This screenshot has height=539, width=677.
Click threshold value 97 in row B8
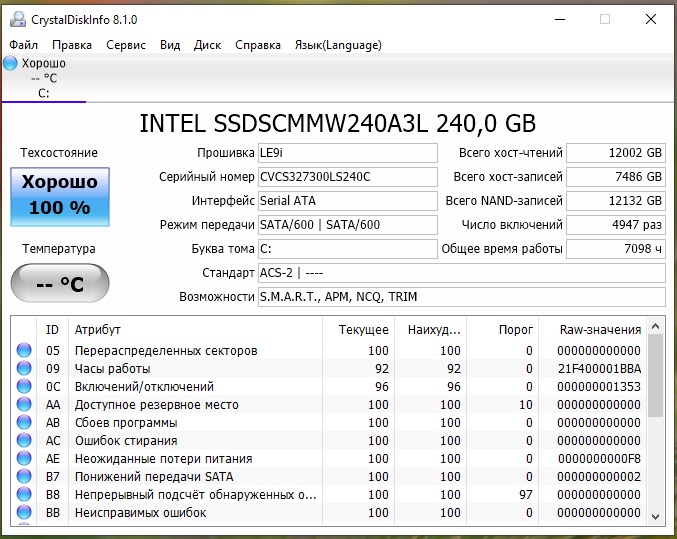coord(525,494)
